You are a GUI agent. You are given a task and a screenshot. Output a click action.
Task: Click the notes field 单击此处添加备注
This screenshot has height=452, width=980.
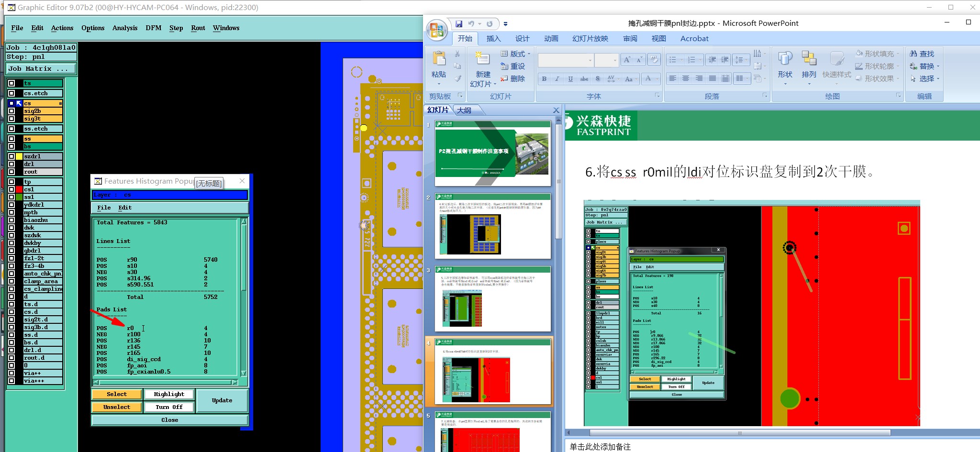click(600, 446)
